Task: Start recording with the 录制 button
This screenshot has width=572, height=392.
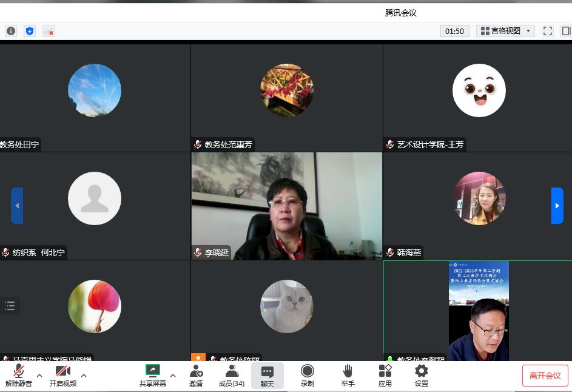Action: tap(308, 376)
